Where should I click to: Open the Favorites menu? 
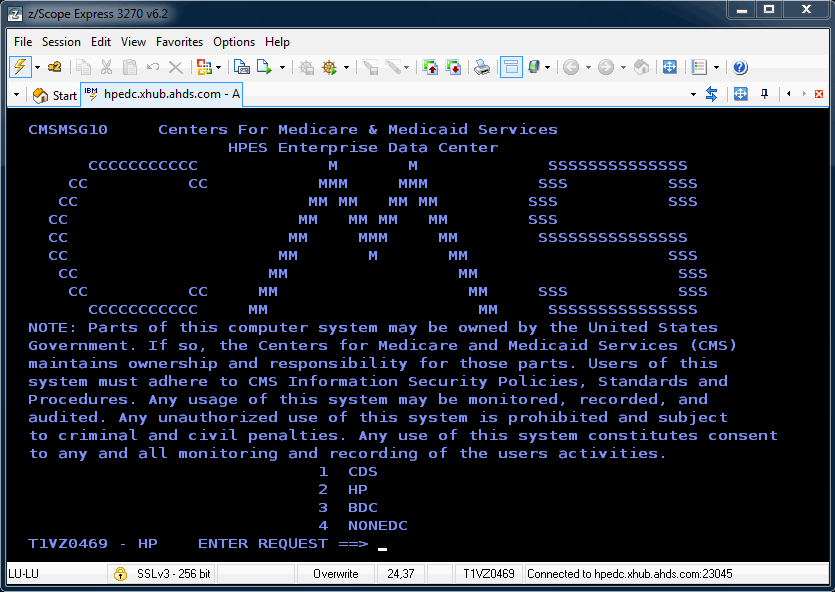tap(179, 42)
